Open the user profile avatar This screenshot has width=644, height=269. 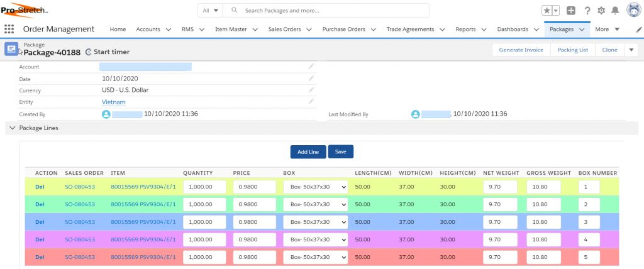pos(633,11)
